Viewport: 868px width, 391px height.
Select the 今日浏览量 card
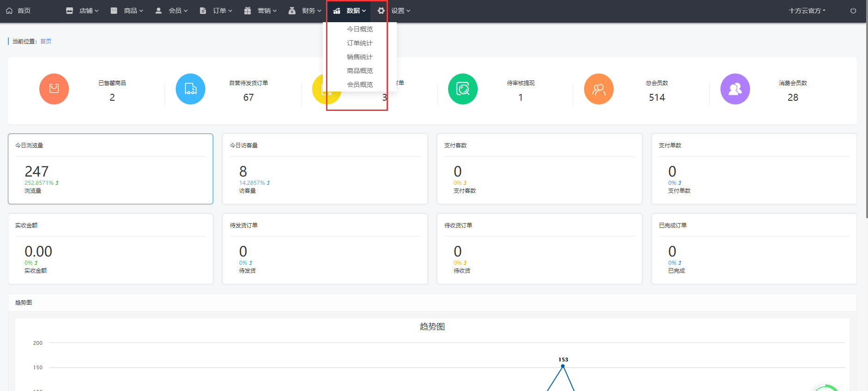111,169
